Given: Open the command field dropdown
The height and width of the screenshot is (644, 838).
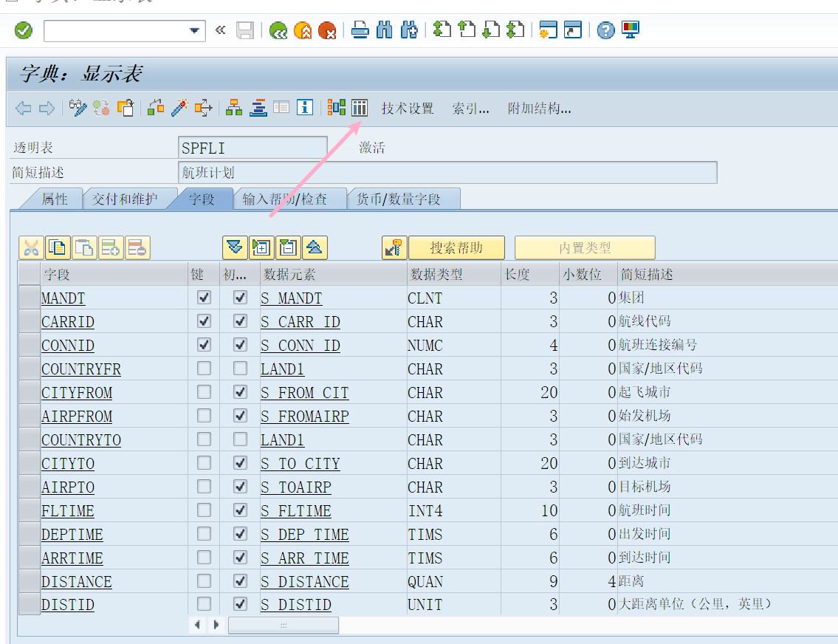Looking at the screenshot, I should pyautogui.click(x=195, y=31).
